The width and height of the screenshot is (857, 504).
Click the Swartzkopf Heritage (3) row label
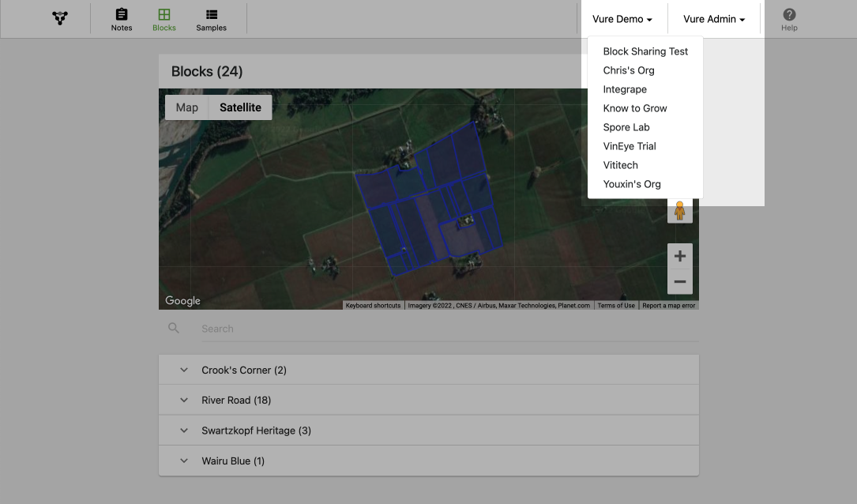click(257, 431)
